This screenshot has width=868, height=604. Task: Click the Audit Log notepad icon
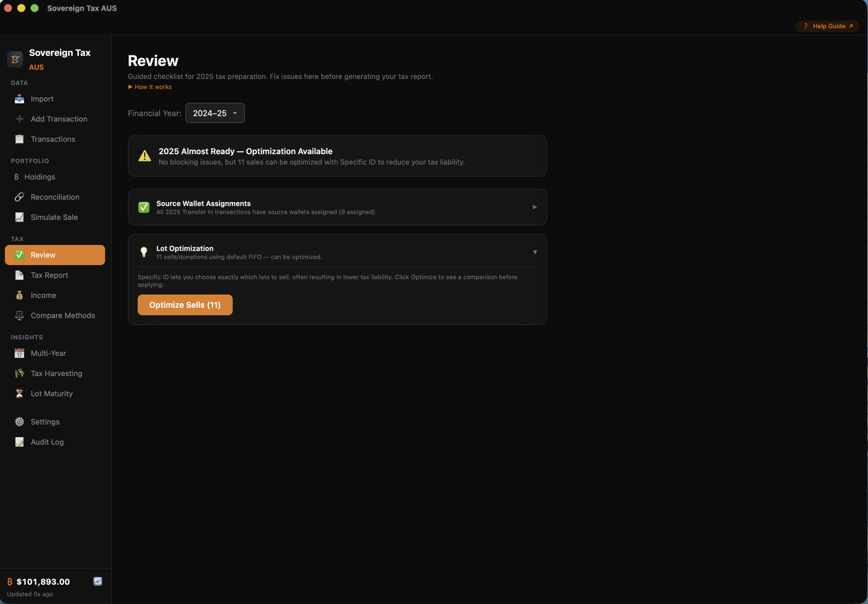point(19,442)
